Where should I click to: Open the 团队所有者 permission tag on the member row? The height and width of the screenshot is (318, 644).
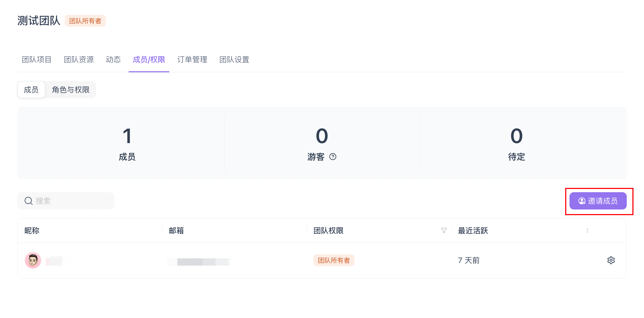coord(334,260)
